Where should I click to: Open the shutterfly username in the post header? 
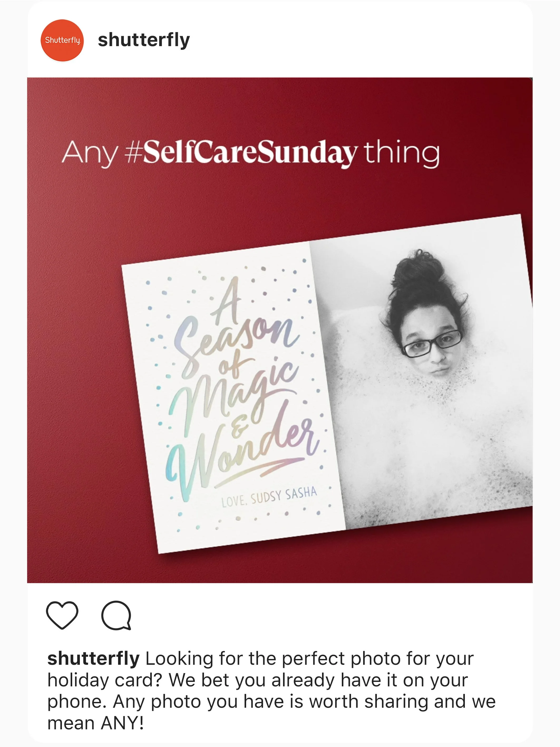(144, 40)
